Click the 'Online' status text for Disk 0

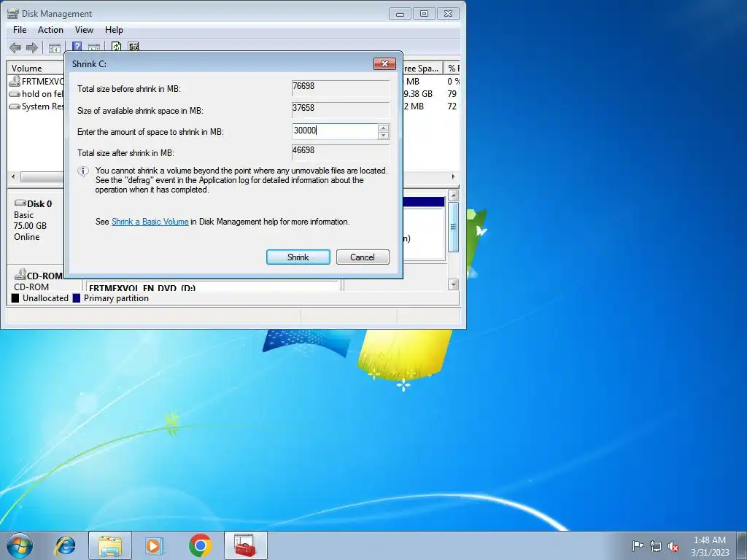27,237
